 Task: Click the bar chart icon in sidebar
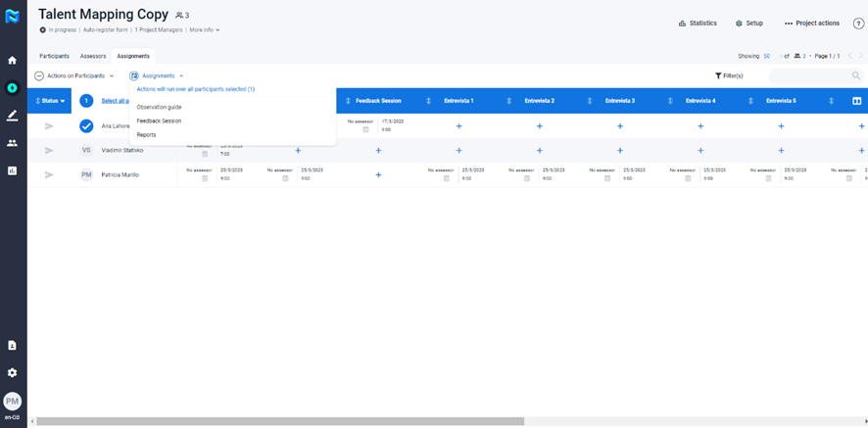[x=12, y=170]
